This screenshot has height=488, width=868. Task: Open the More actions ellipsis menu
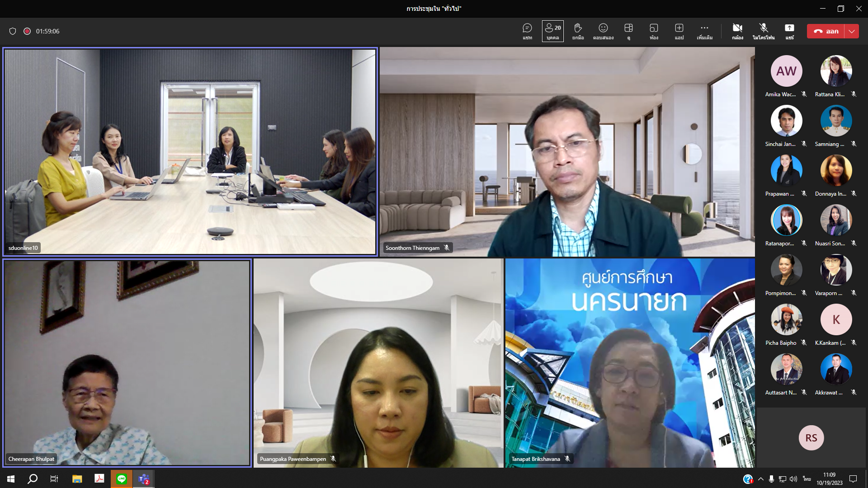(x=704, y=31)
